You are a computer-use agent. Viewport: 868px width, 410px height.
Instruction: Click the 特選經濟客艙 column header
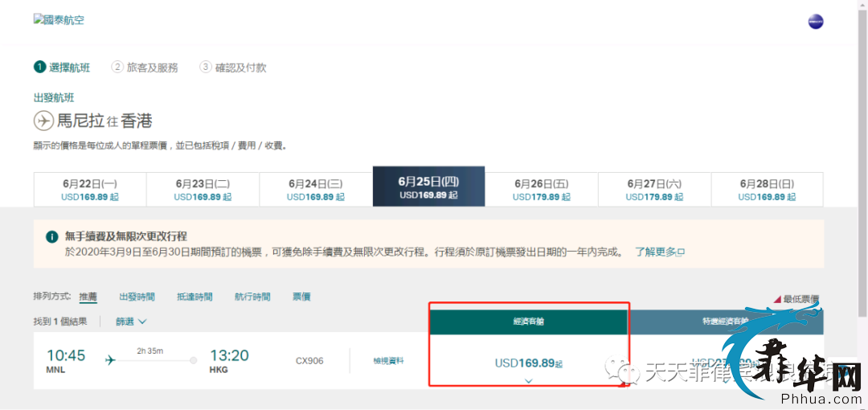coord(726,322)
